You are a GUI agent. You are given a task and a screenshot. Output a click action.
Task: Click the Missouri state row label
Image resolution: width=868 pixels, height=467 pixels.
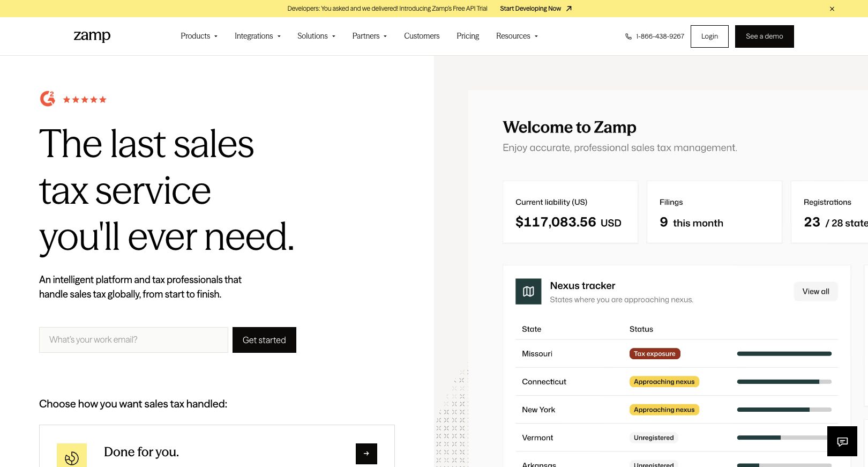537,354
